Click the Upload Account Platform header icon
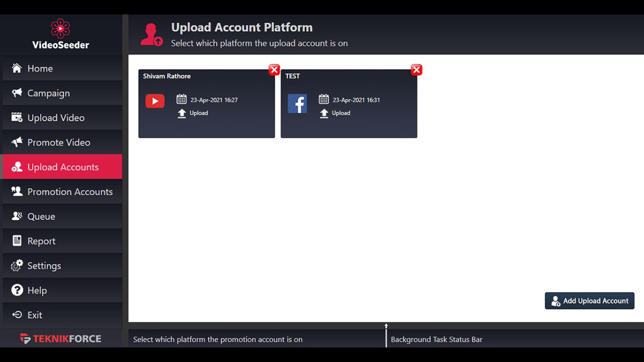This screenshot has width=644, height=362. click(151, 35)
